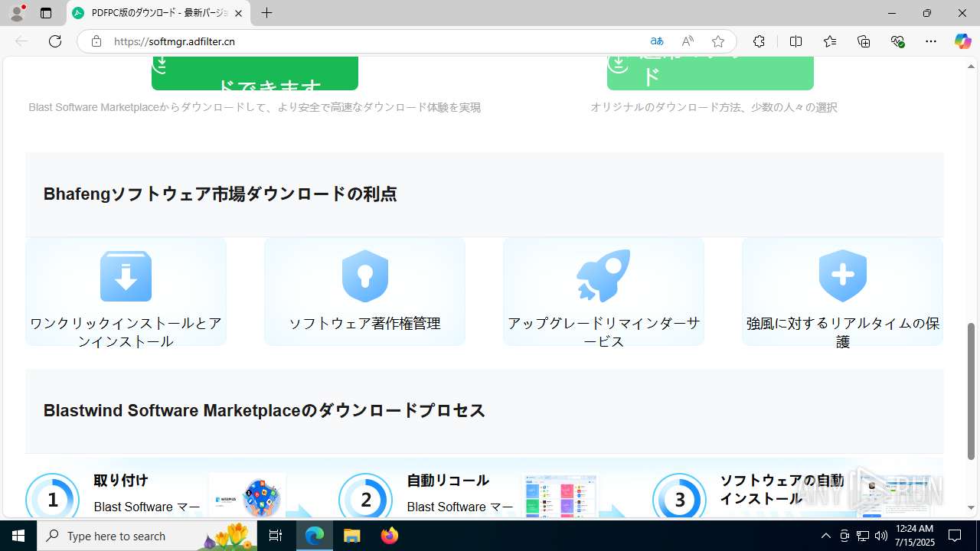Open Task View on taskbar
Screen dimensions: 980x551
click(x=276, y=536)
